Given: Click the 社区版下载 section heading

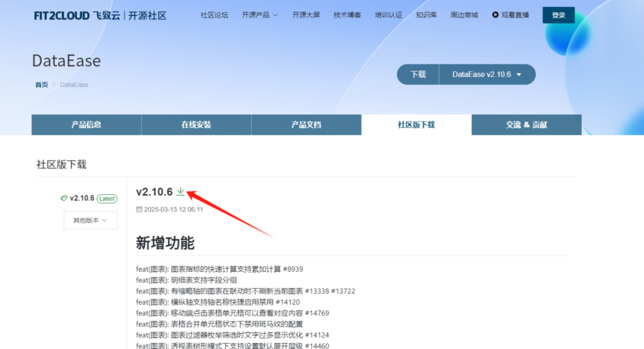Looking at the screenshot, I should click(61, 164).
